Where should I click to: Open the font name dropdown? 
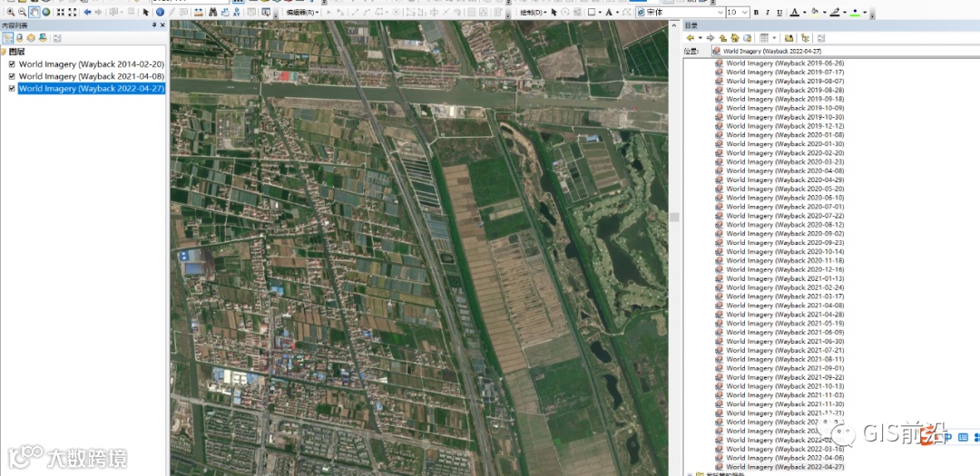tap(720, 13)
